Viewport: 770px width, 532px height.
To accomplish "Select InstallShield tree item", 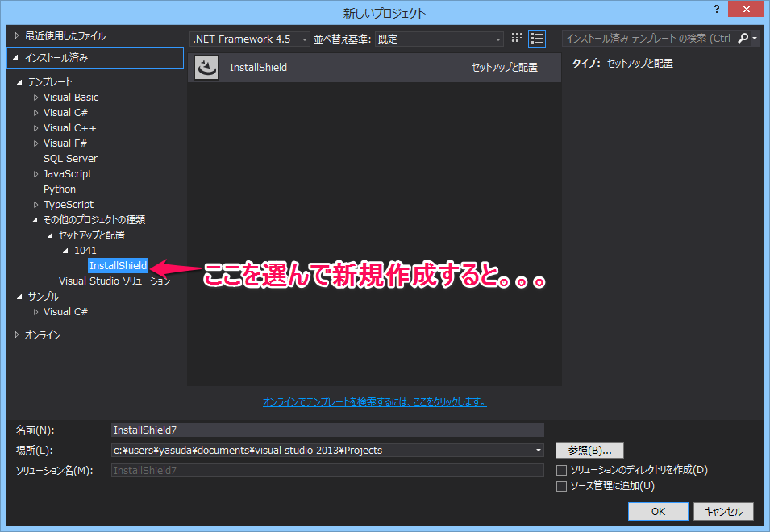I will [x=118, y=265].
